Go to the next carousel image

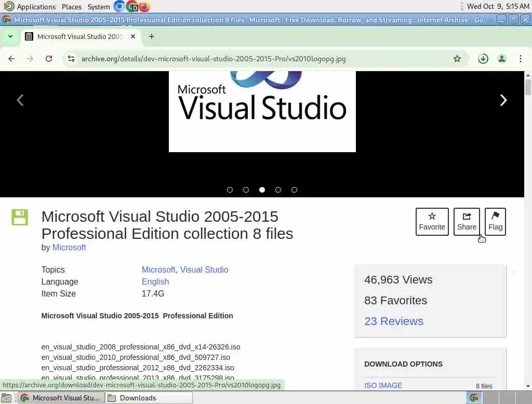[x=503, y=100]
